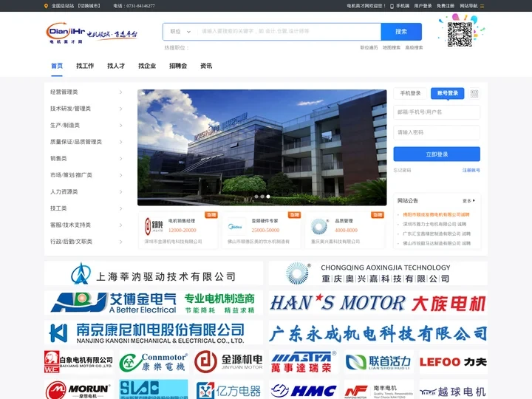Image resolution: width=532 pixels, height=399 pixels.
Task: Go to the 首页 nav tab
Action: (x=57, y=66)
